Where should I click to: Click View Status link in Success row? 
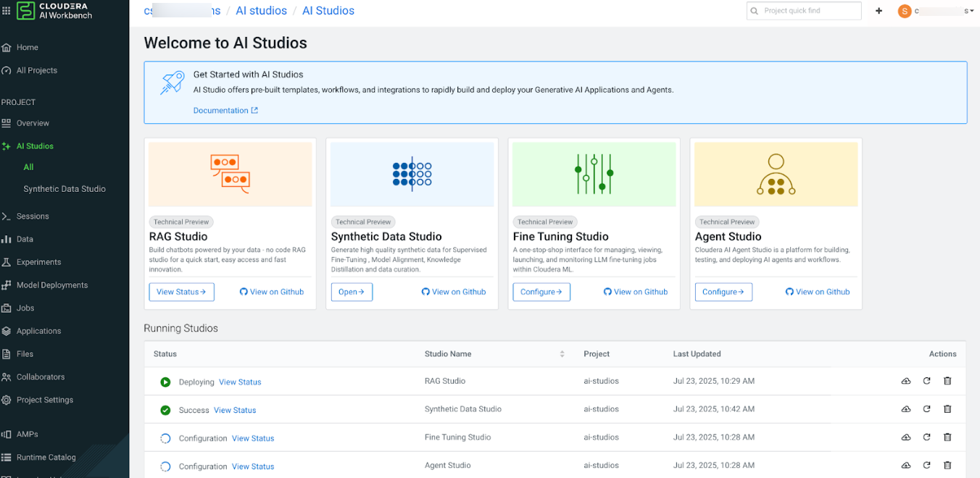click(x=235, y=411)
